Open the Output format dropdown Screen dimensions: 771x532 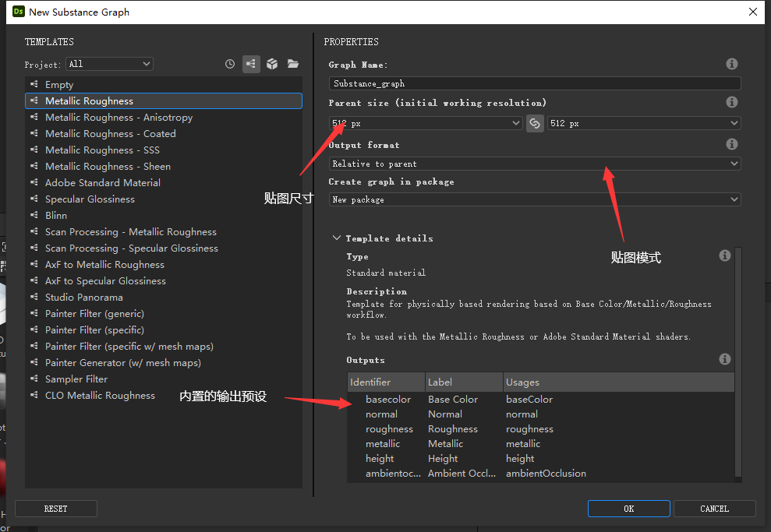(x=535, y=164)
